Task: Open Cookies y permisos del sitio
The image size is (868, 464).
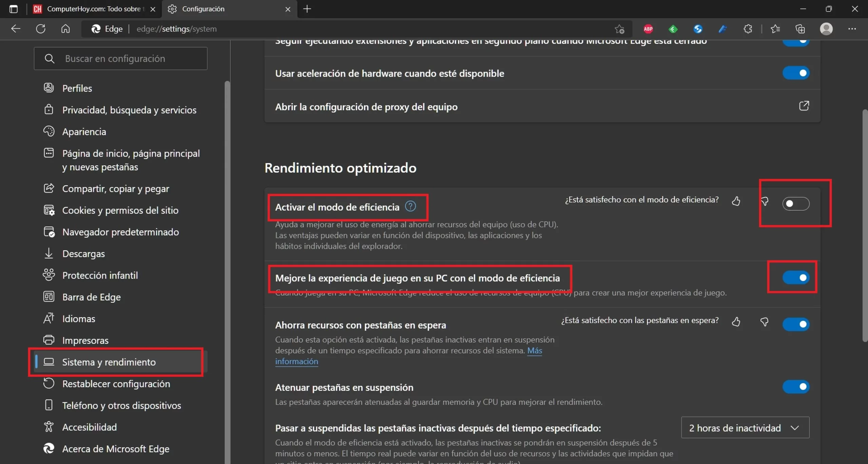Action: (120, 210)
